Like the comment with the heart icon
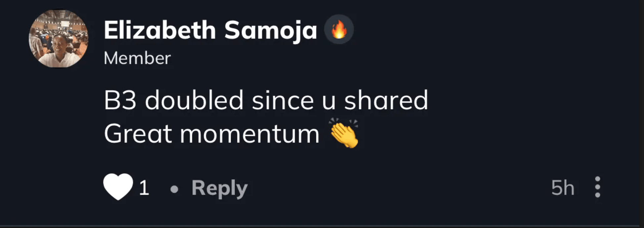The height and width of the screenshot is (228, 644). [118, 187]
